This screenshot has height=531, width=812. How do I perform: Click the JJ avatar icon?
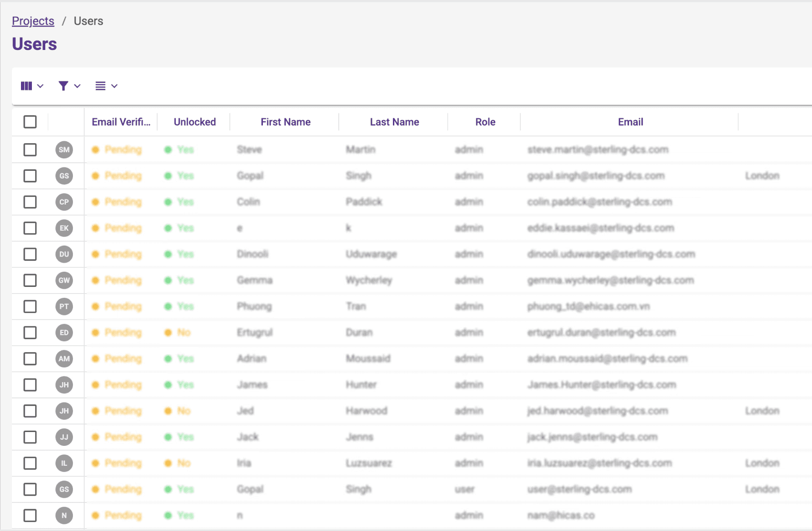[64, 437]
